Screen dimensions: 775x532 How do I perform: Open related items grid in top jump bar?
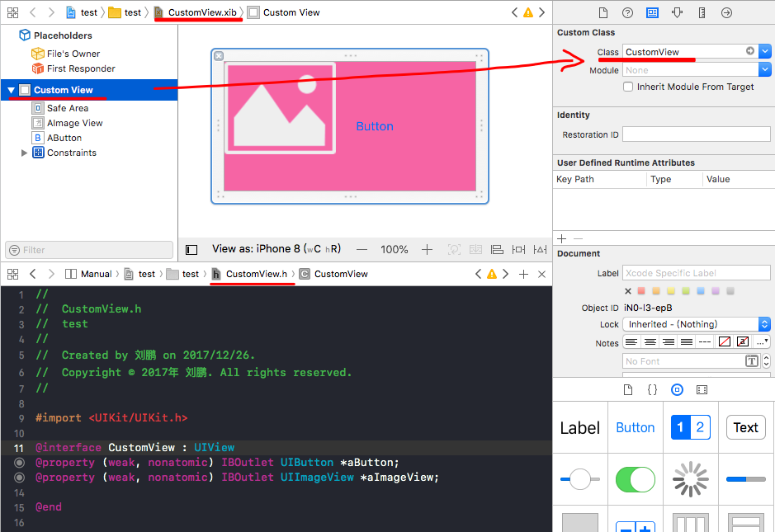13,12
